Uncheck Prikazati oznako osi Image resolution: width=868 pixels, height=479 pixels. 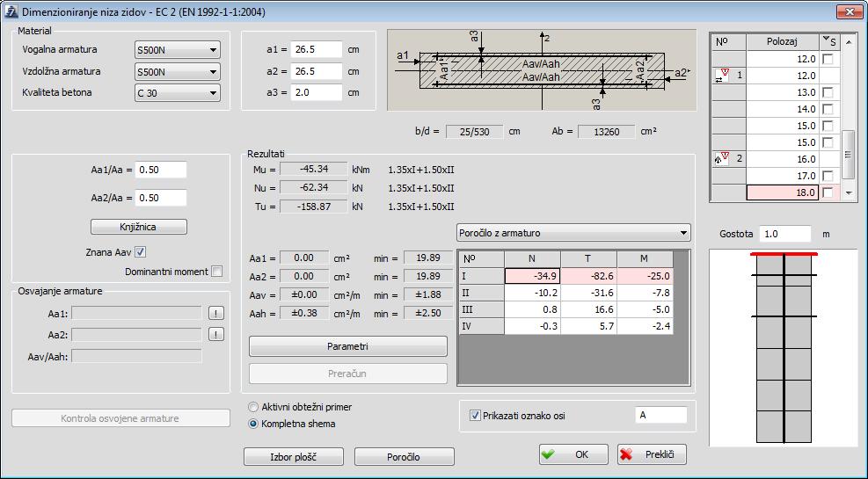tap(474, 416)
